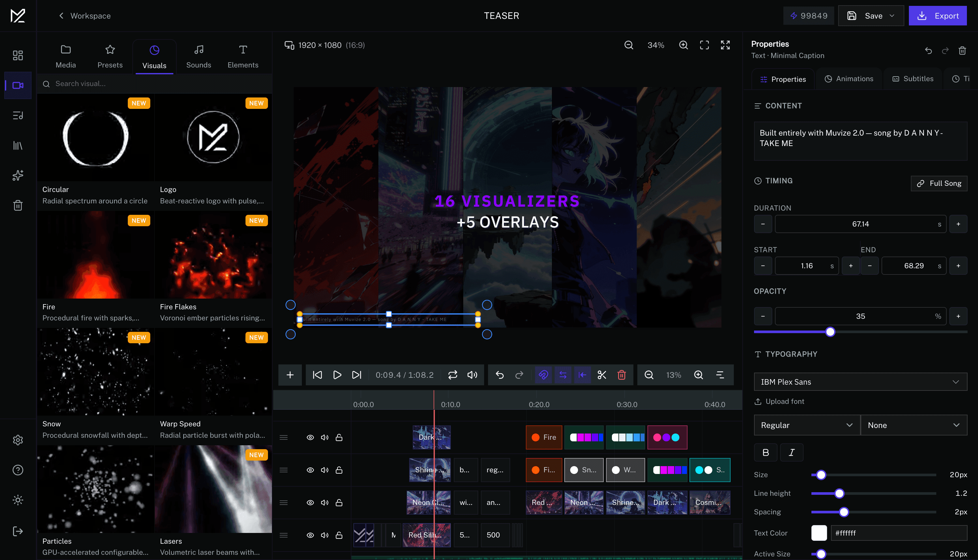Zoom in the timeline

pos(698,375)
